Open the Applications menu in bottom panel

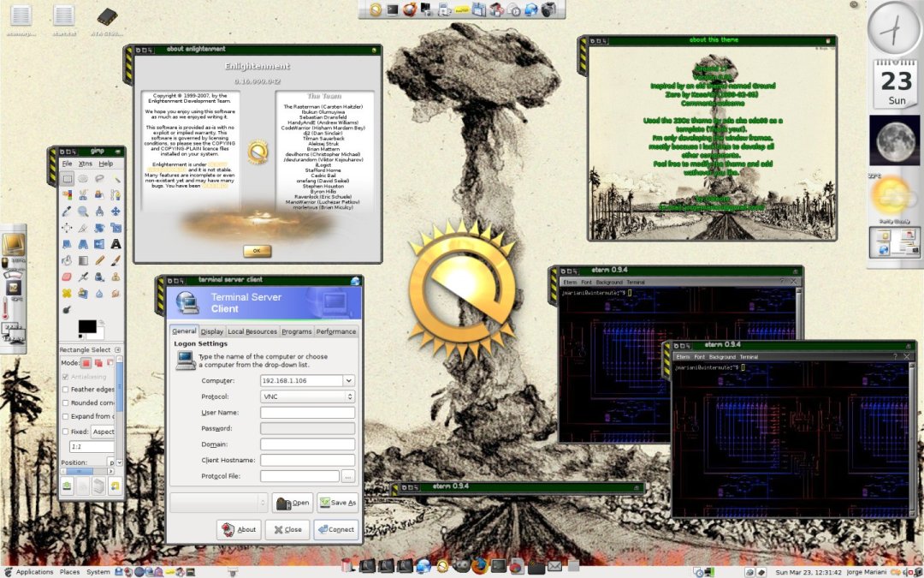[x=34, y=572]
